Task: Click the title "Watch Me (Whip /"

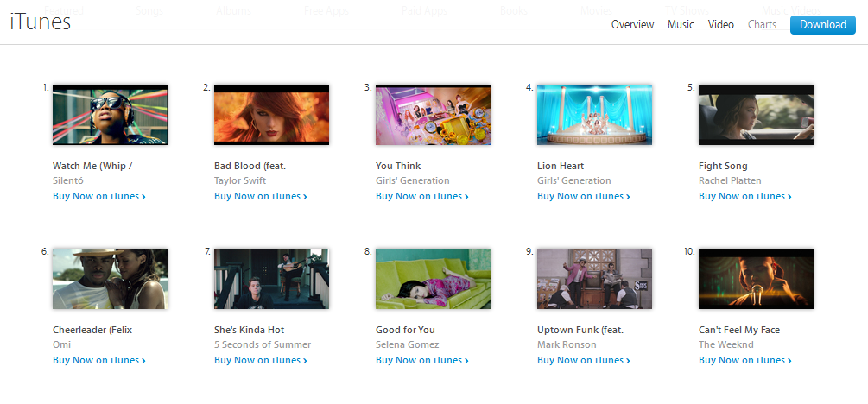Action: 92,166
